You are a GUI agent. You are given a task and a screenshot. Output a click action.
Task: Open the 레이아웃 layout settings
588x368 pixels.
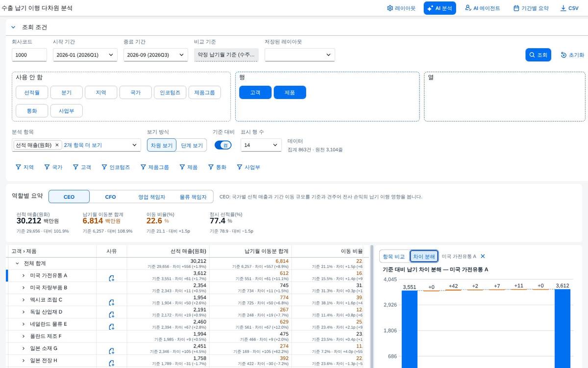401,8
